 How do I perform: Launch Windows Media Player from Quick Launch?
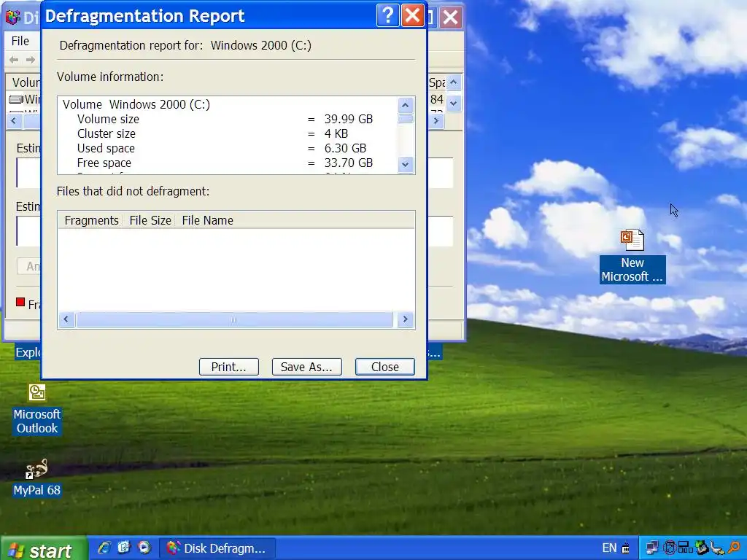click(144, 548)
